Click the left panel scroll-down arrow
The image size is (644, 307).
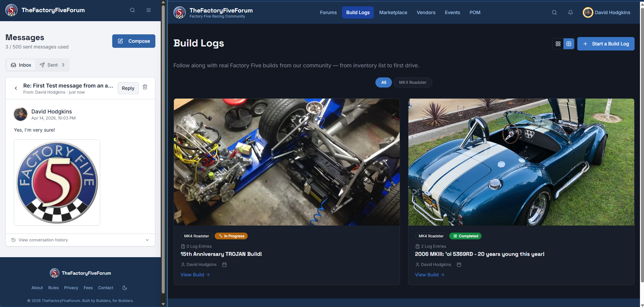pos(163,304)
